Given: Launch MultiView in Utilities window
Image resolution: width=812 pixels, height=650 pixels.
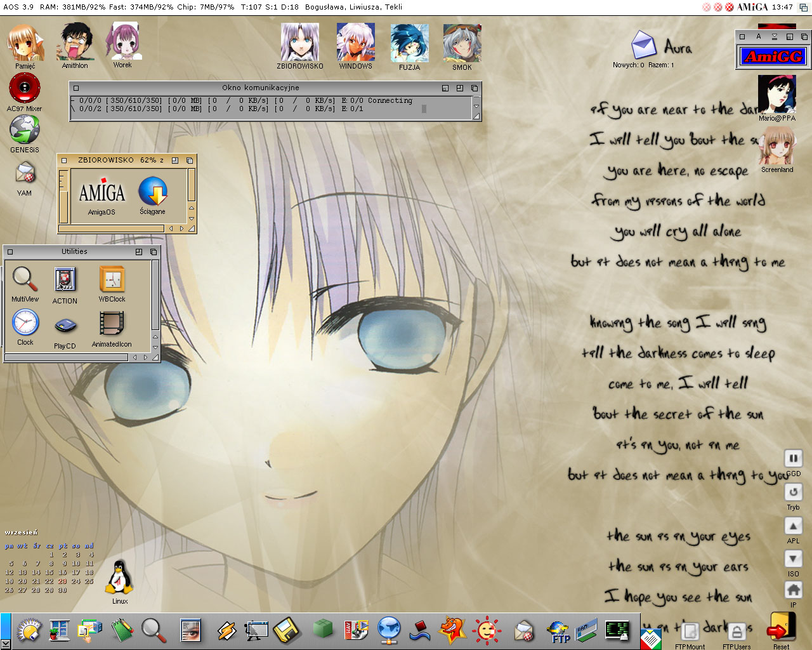Looking at the screenshot, I should pos(25,279).
